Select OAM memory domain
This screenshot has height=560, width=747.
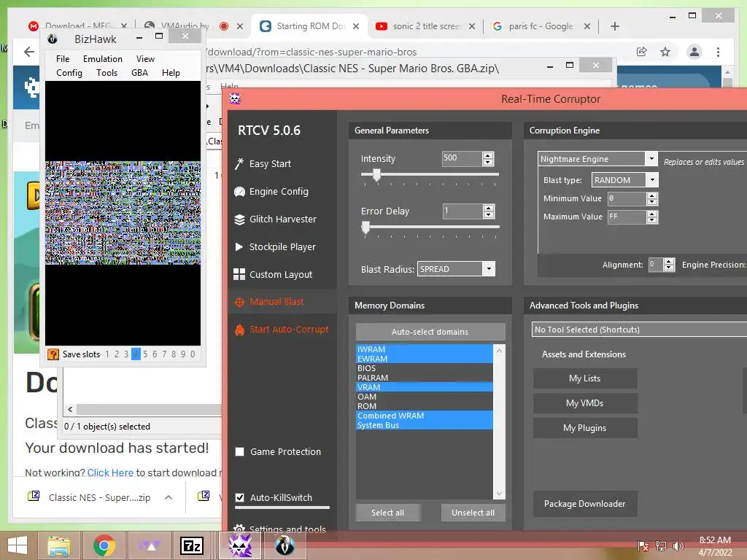click(x=424, y=397)
